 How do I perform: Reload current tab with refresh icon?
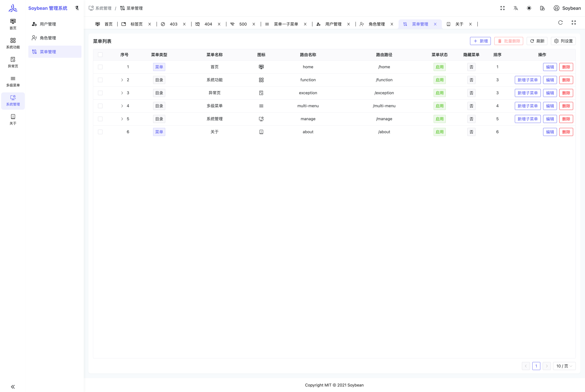[x=560, y=23]
